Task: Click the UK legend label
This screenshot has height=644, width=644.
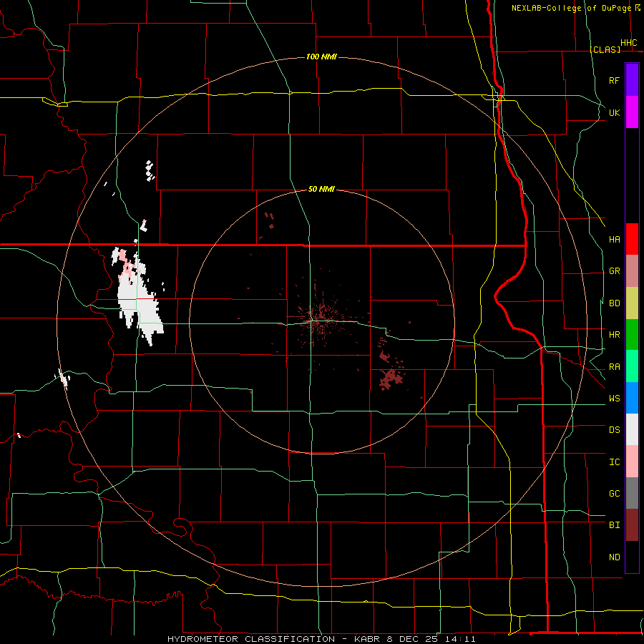Action: [614, 112]
